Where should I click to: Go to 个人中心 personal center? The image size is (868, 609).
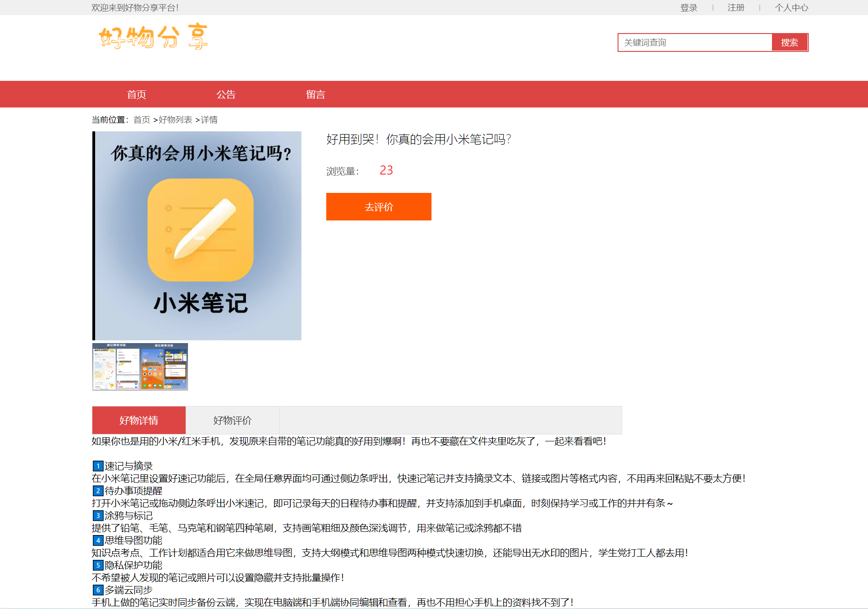coord(791,8)
